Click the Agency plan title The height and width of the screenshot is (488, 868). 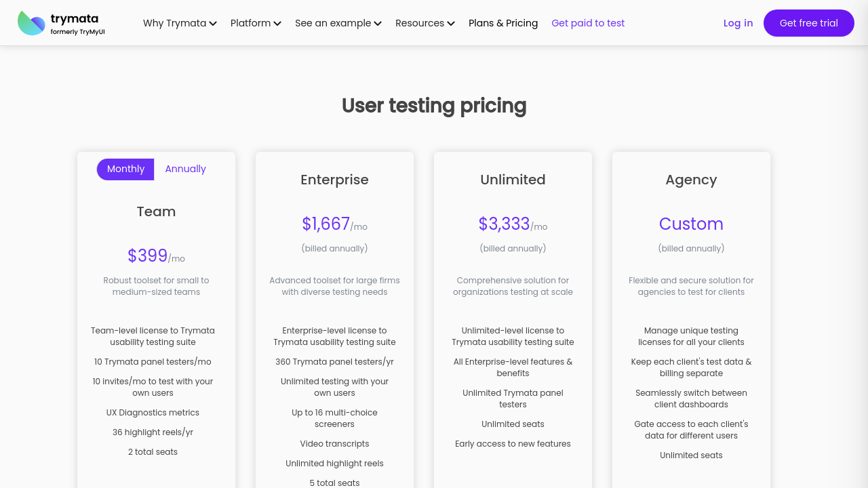coord(691,180)
